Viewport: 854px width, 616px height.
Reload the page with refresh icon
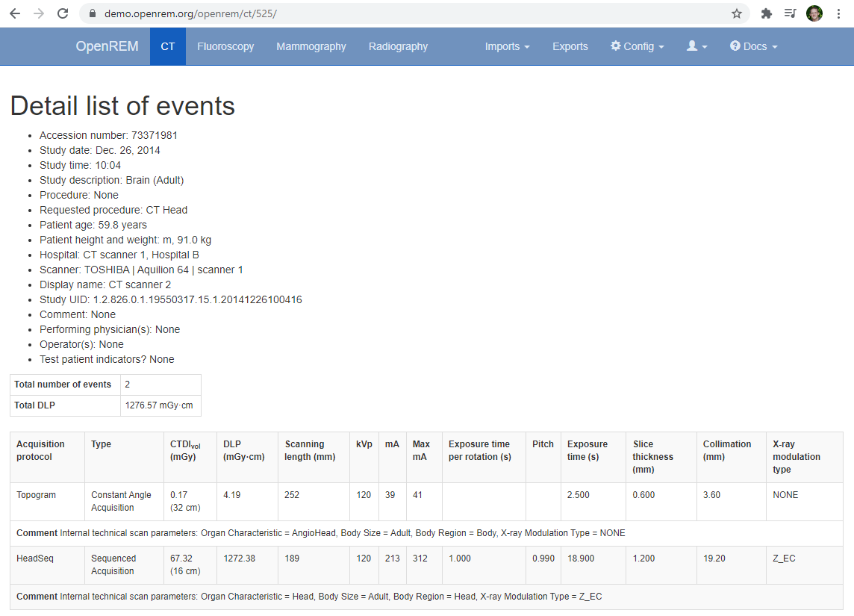[x=63, y=13]
